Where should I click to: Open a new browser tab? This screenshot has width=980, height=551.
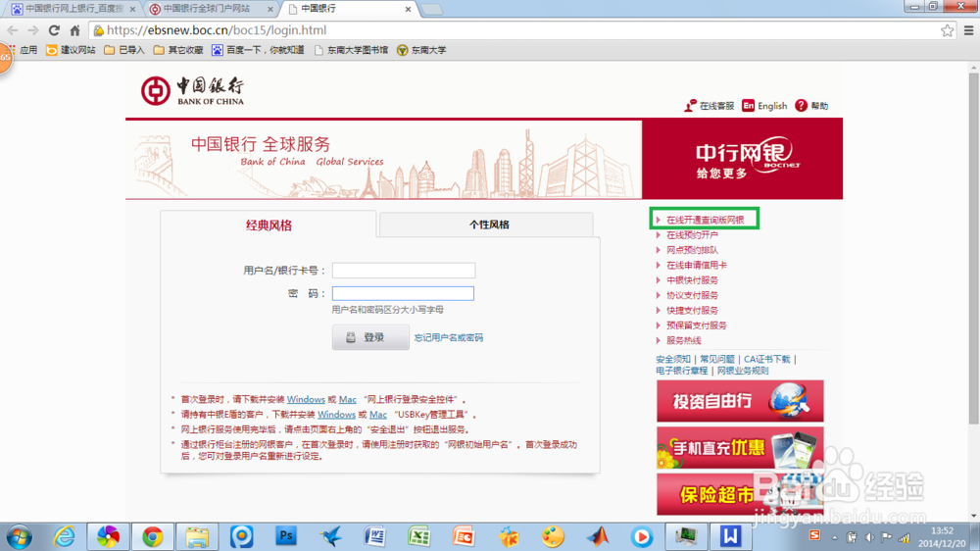[x=431, y=10]
